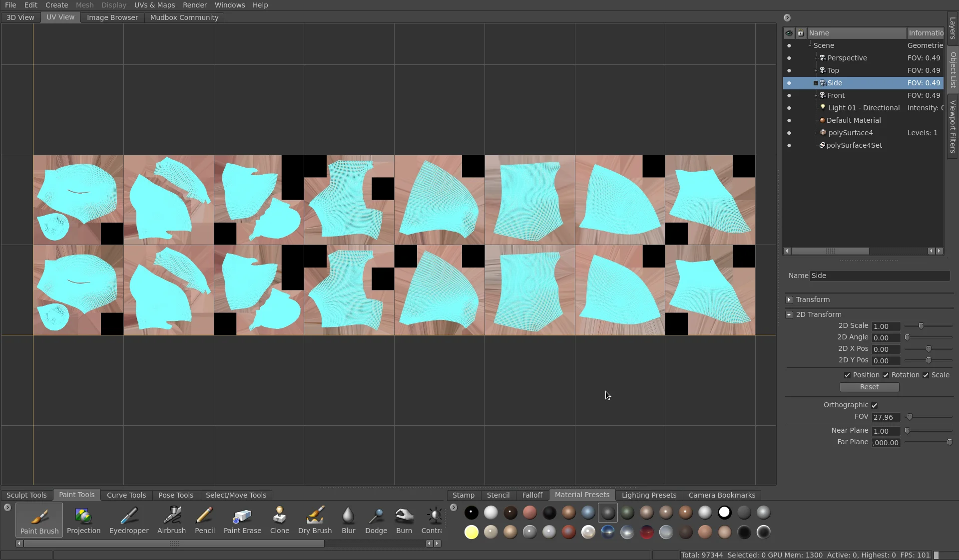The width and height of the screenshot is (959, 560).
Task: Click the Name column header
Action: [x=857, y=33]
